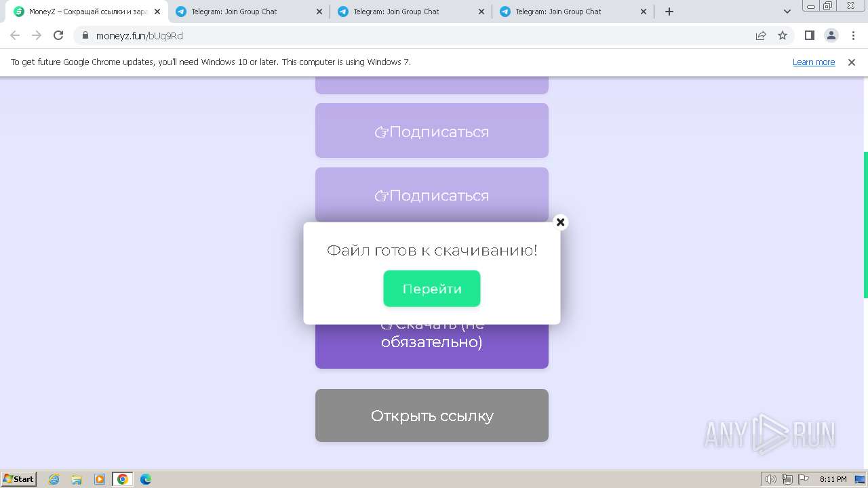This screenshot has height=488, width=868.
Task: Switch to the second Telegram Join Group Chat tab
Action: [x=410, y=12]
